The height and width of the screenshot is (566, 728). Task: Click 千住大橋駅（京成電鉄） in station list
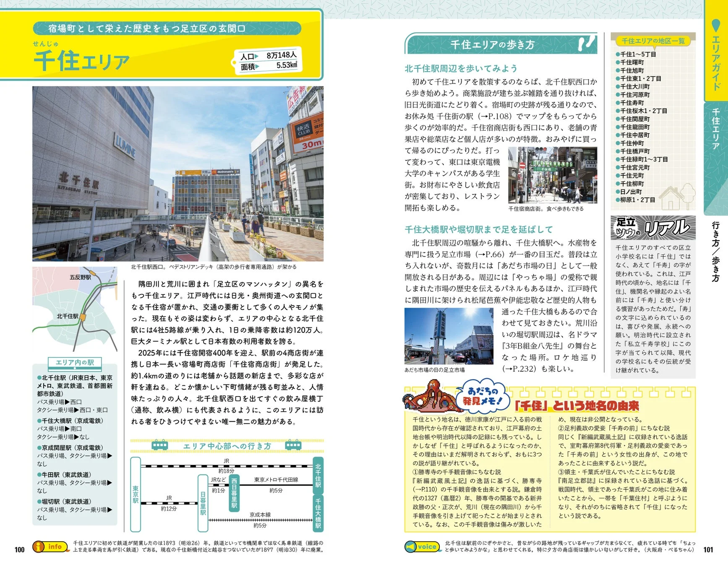[x=70, y=421]
